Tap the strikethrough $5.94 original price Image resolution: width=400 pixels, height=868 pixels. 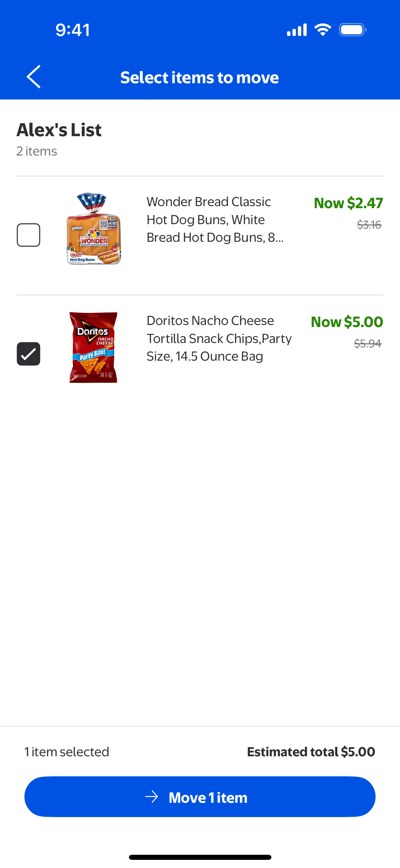(368, 344)
